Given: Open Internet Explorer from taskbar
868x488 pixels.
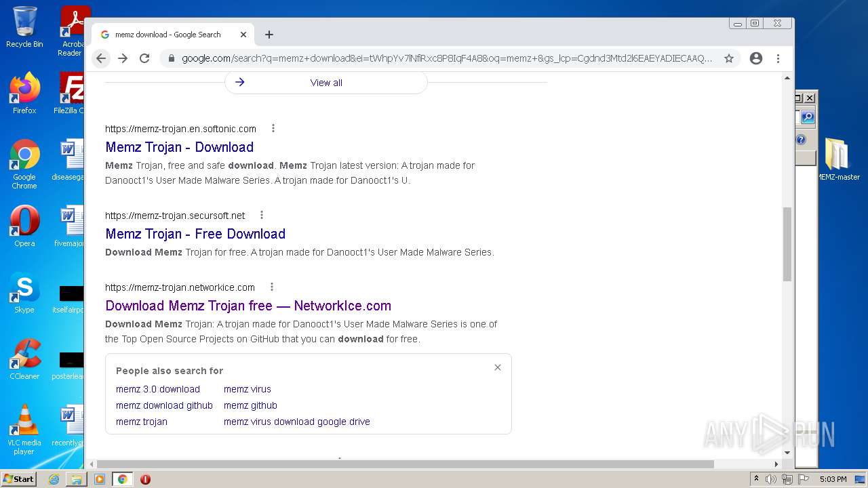Looking at the screenshot, I should (54, 479).
